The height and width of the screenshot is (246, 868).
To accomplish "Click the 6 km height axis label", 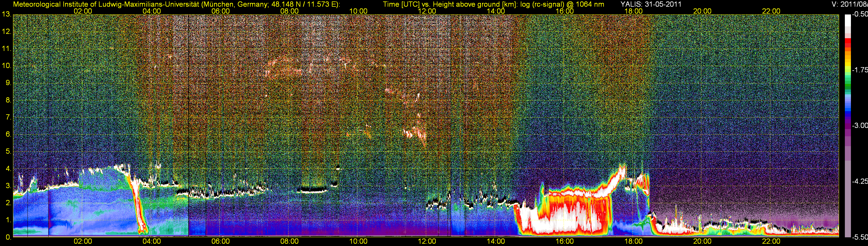I will coord(8,134).
